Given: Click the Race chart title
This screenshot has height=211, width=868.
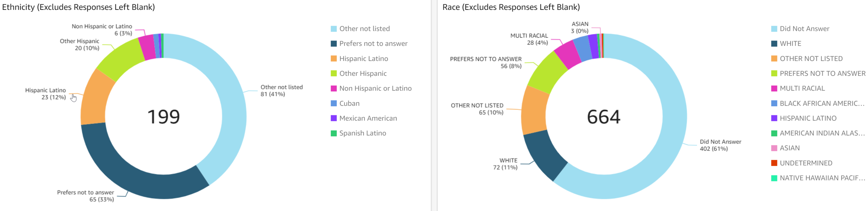Looking at the screenshot, I should coord(511,7).
